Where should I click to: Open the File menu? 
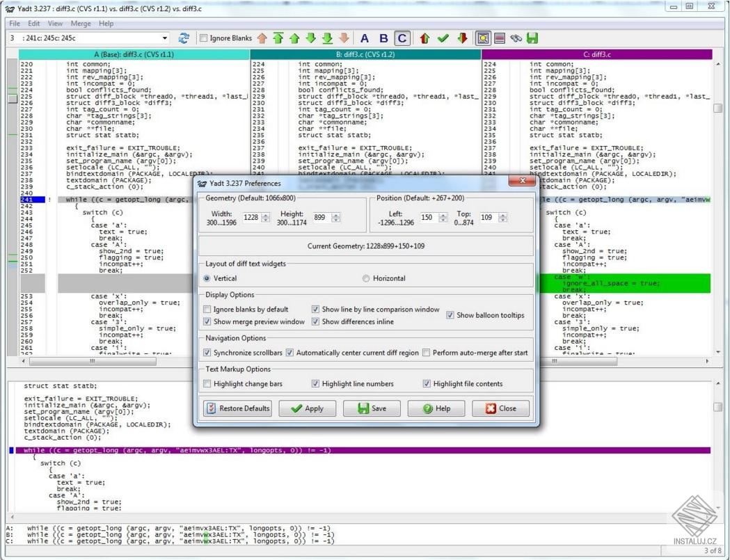pyautogui.click(x=15, y=23)
